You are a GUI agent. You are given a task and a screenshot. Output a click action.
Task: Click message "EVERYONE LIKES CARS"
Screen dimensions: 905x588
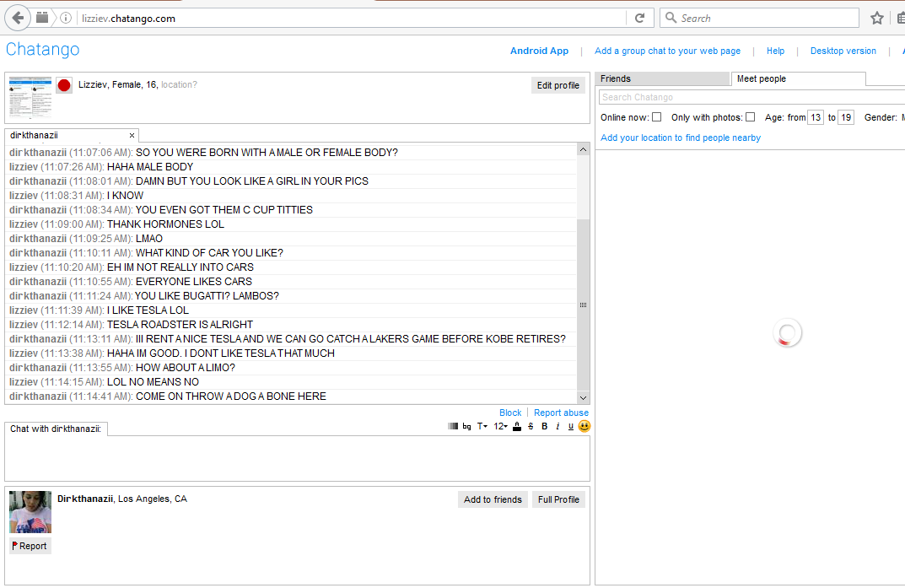(x=194, y=282)
